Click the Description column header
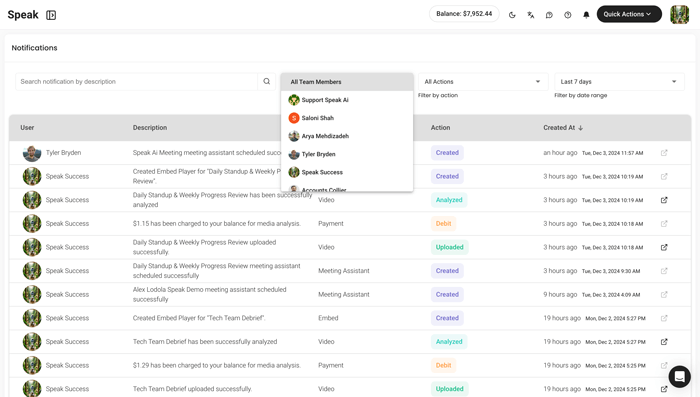The width and height of the screenshot is (700, 397). [x=150, y=128]
